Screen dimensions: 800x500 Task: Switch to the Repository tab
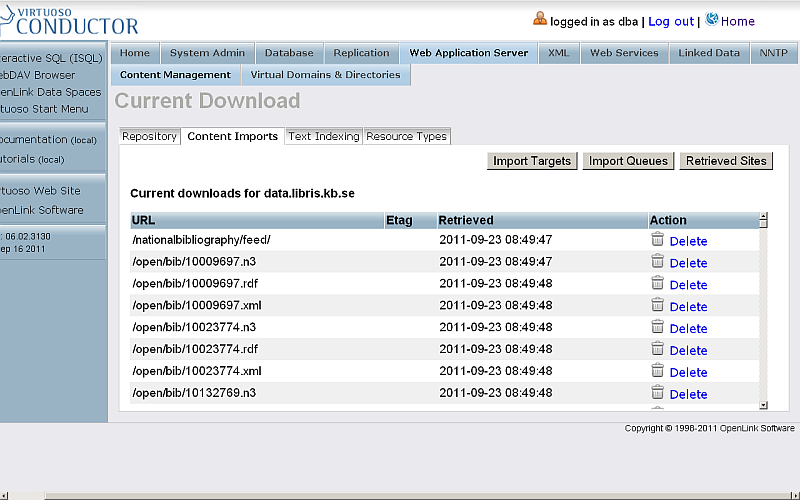coord(149,137)
